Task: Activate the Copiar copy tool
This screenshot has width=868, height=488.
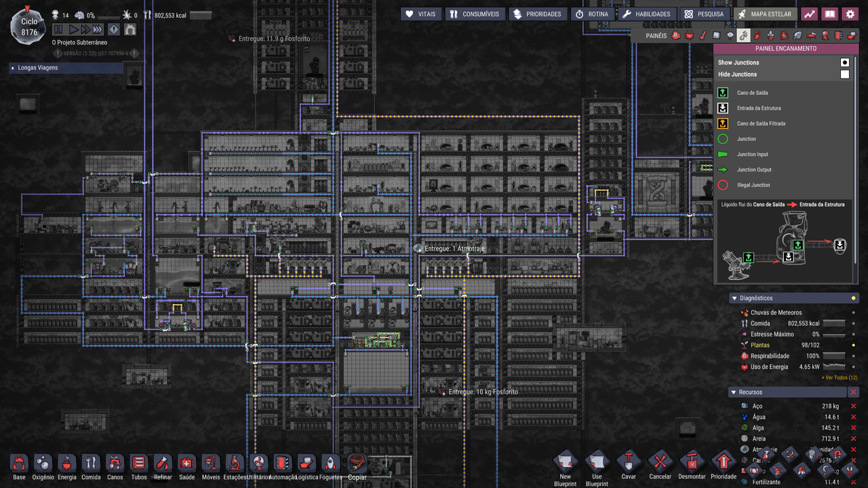Action: [357, 467]
